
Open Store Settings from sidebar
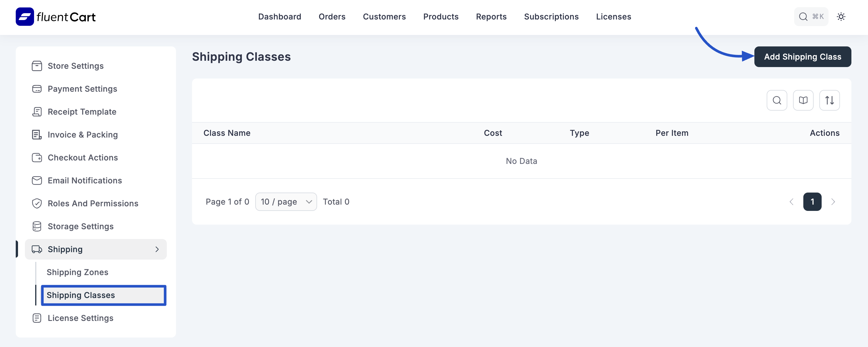tap(76, 66)
